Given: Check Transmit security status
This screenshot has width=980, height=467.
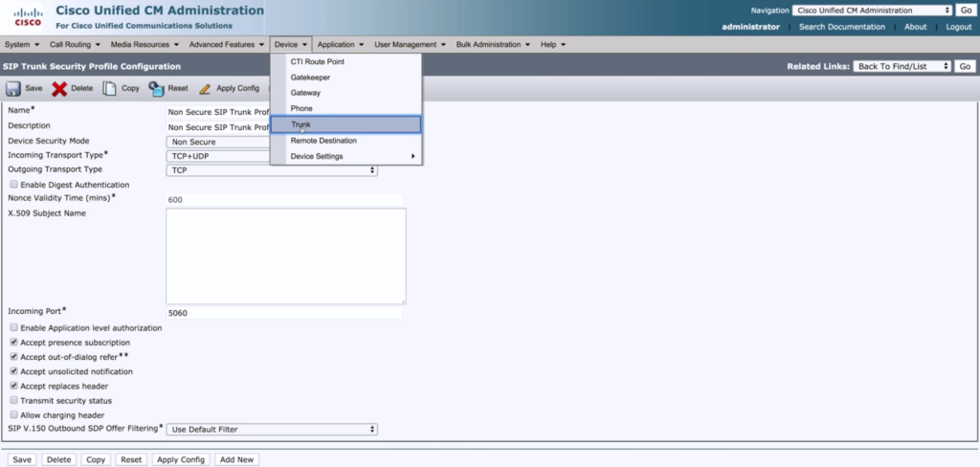Looking at the screenshot, I should point(13,400).
